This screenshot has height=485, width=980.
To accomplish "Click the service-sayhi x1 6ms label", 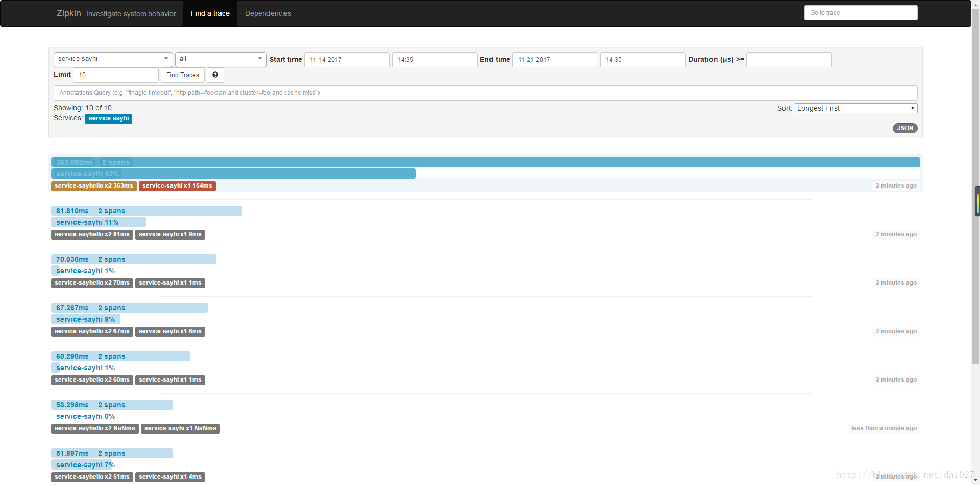I will pyautogui.click(x=170, y=332).
